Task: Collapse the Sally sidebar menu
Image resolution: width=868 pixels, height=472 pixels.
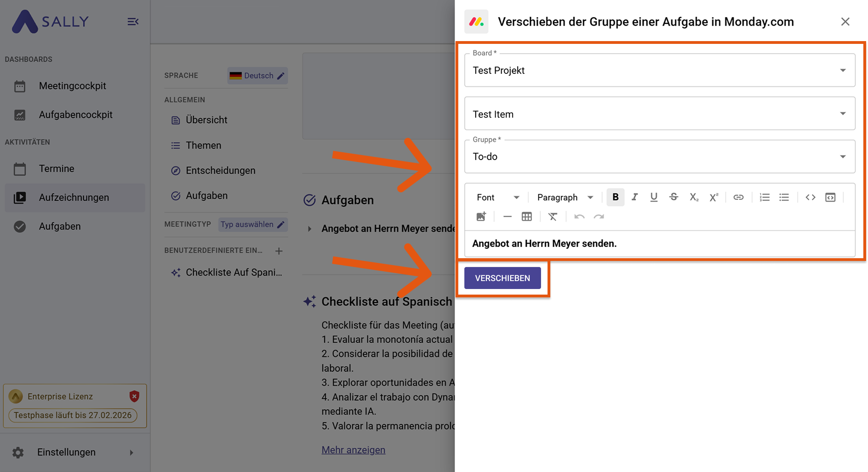Action: pyautogui.click(x=133, y=21)
